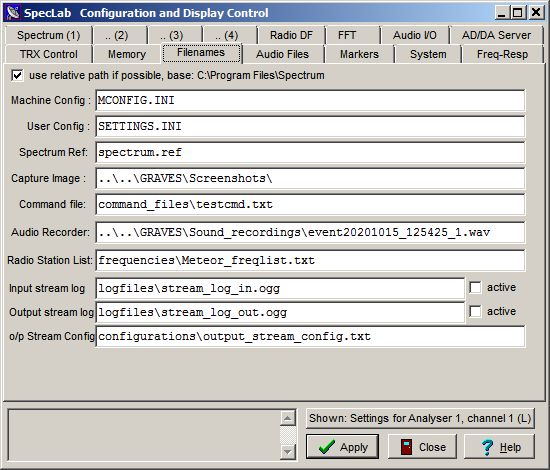
Task: Click the Spectrum Ref field spectrum.ref
Action: tap(310, 152)
